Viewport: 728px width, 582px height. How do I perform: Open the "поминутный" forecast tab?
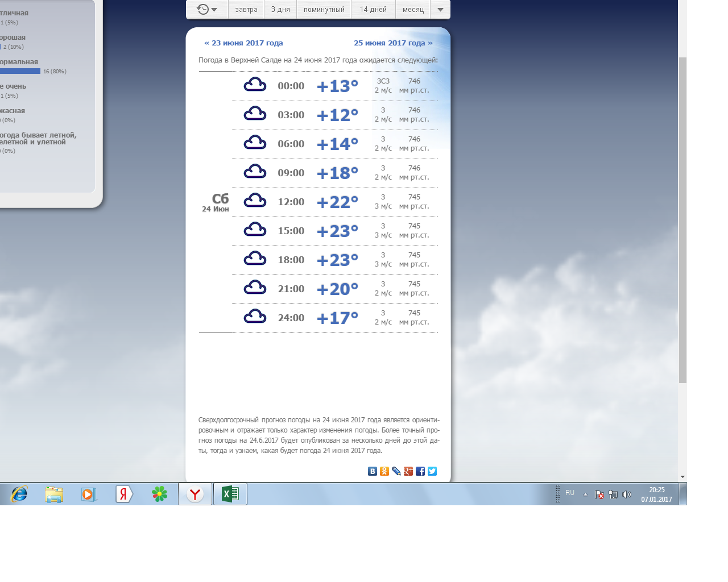tap(324, 10)
